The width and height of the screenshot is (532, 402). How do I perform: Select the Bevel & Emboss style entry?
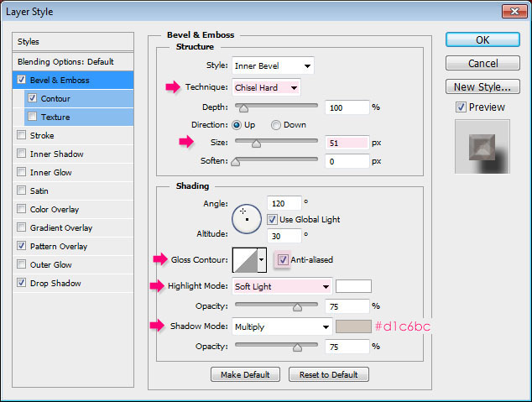click(x=73, y=80)
